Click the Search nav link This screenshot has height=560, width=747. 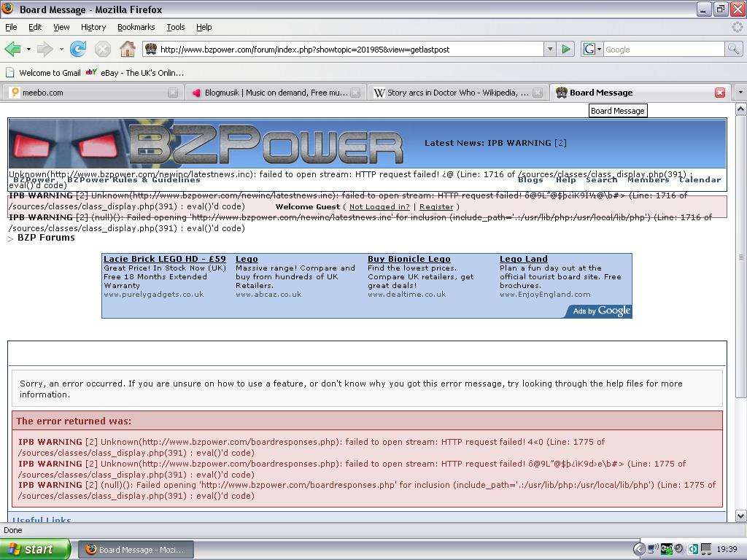pyautogui.click(x=601, y=179)
